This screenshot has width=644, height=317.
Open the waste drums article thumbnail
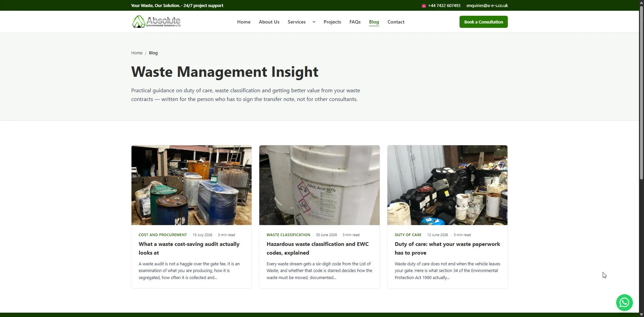(192, 185)
